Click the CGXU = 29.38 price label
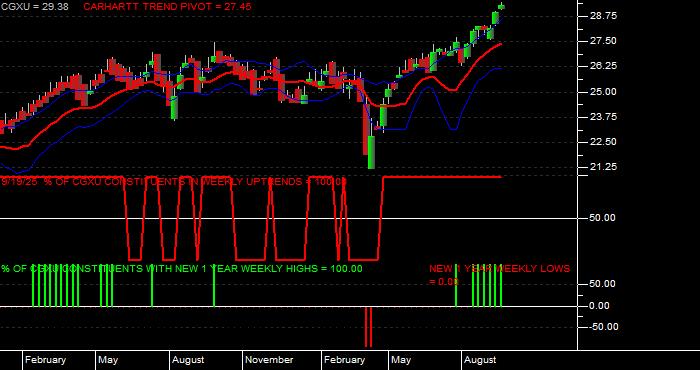700x370 pixels. pos(34,7)
